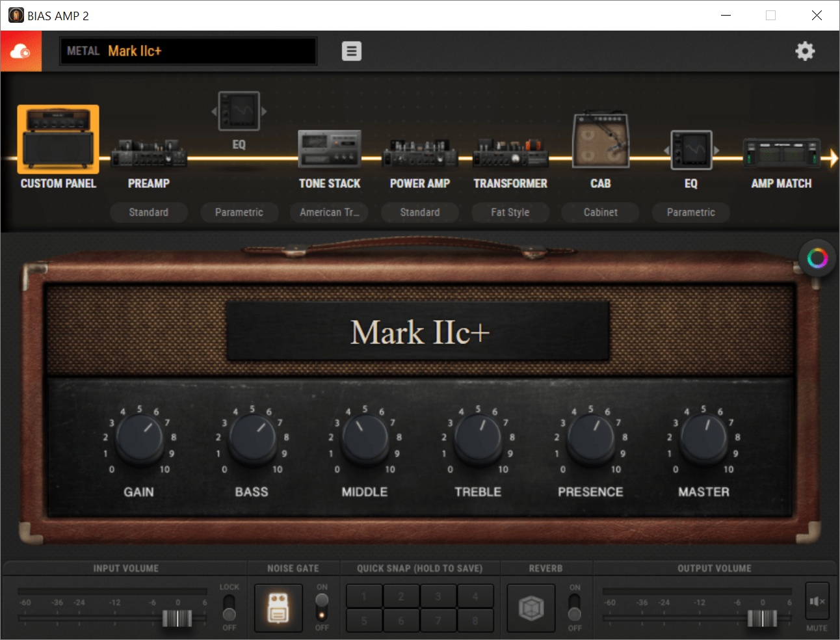
Task: Select quick snap slot 8
Action: [475, 620]
